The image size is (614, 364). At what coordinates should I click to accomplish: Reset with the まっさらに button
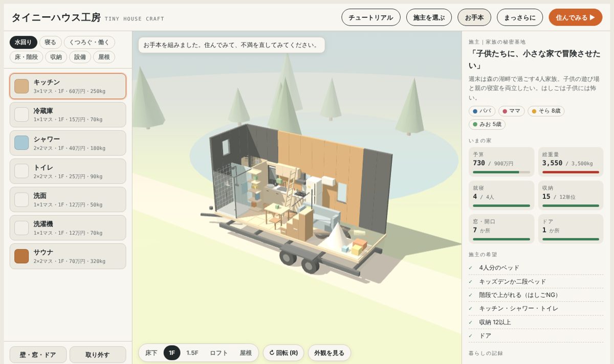520,17
